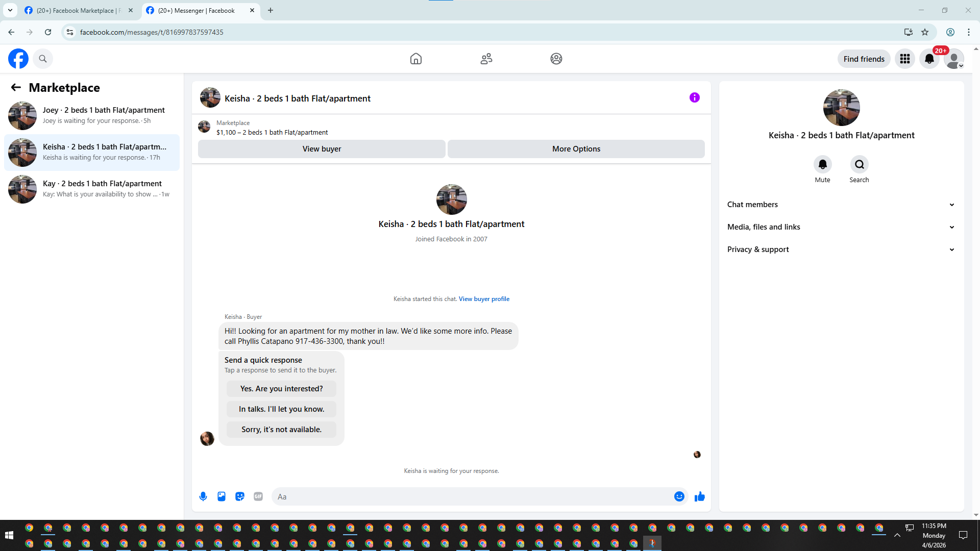This screenshot has width=980, height=551.
Task: Open the Kay conversation
Action: click(92, 189)
